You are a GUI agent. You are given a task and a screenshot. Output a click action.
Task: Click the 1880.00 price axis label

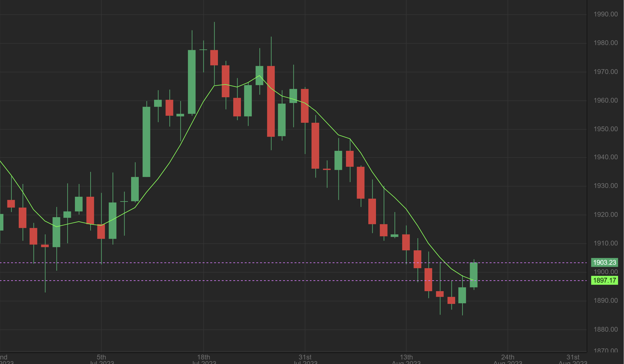tap(606, 329)
